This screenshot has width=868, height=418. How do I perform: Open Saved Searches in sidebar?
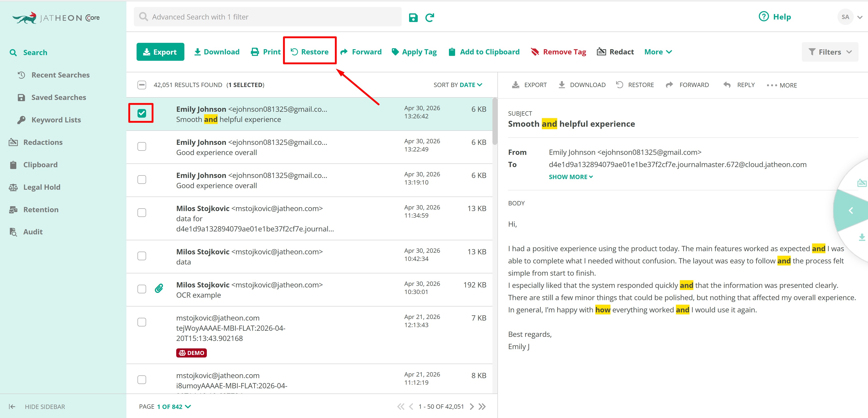pyautogui.click(x=52, y=97)
